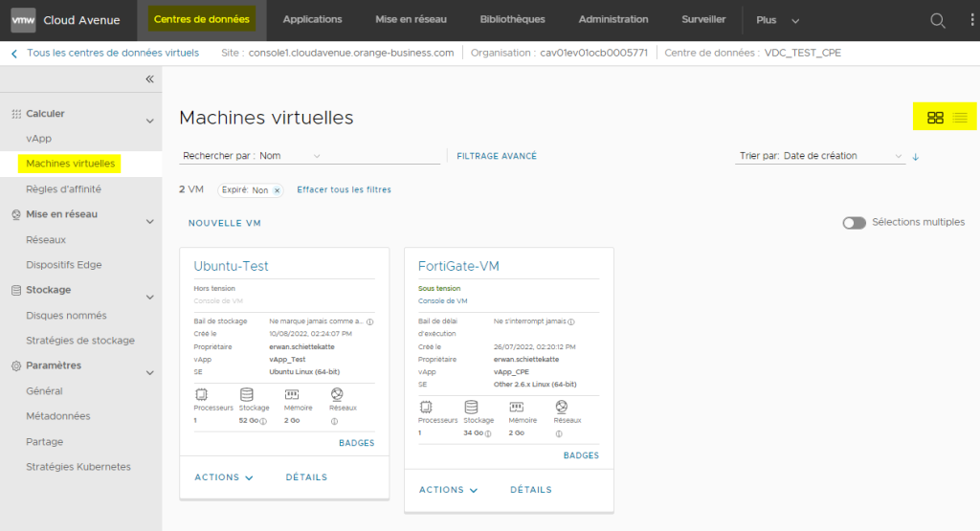
Task: Click Ubuntu-Test Mémoire icon
Action: [x=292, y=394]
